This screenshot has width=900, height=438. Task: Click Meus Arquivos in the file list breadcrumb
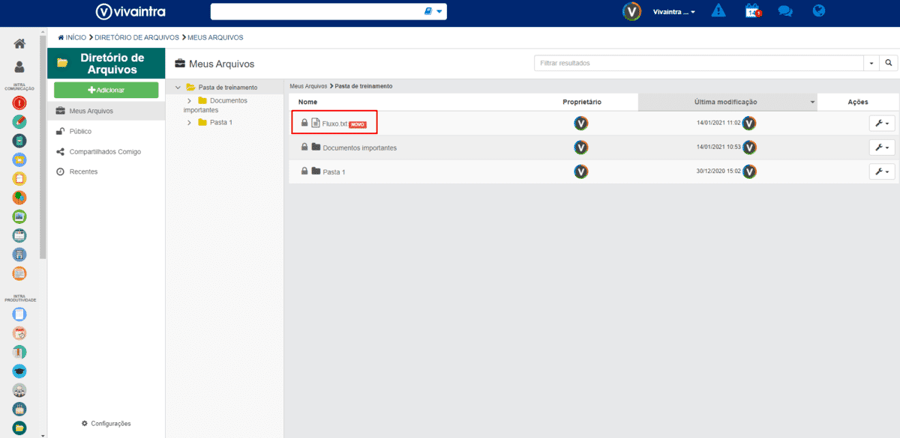tap(308, 86)
